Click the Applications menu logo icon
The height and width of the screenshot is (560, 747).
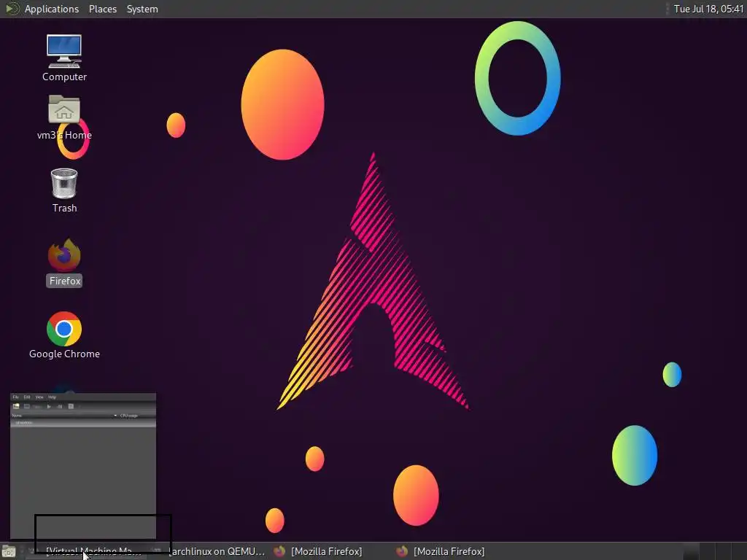pyautogui.click(x=12, y=9)
